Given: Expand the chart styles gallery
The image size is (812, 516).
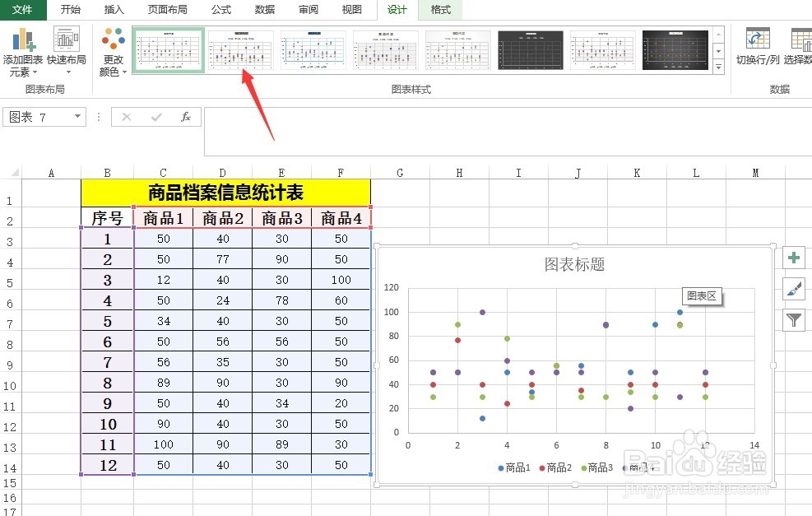Looking at the screenshot, I should (x=718, y=67).
